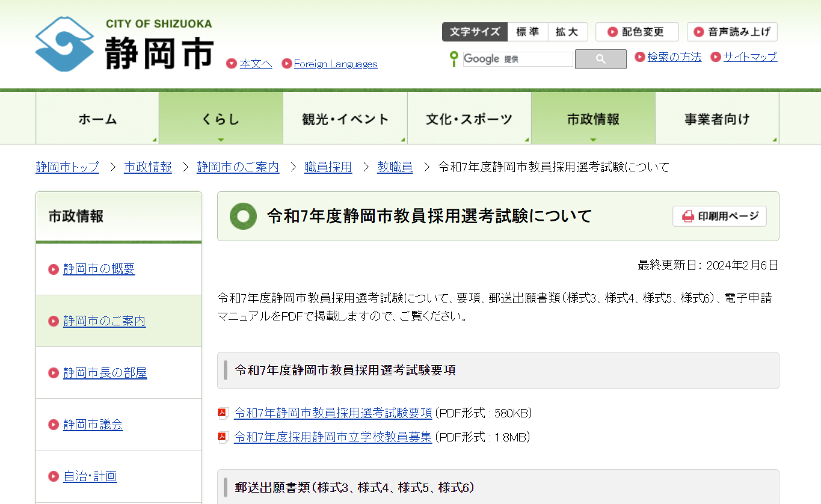Click the red bullet icon beside 静岡市の概要
821x504 pixels.
[53, 269]
